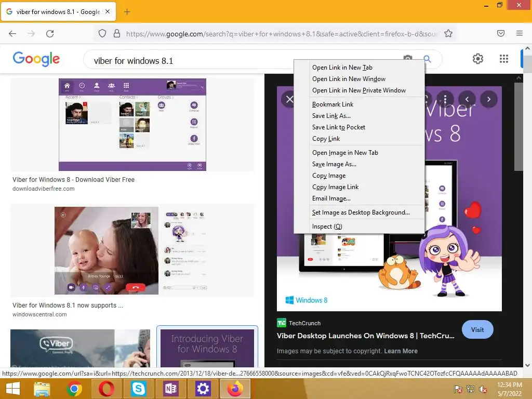Select Save Link As... entry

pyautogui.click(x=359, y=116)
